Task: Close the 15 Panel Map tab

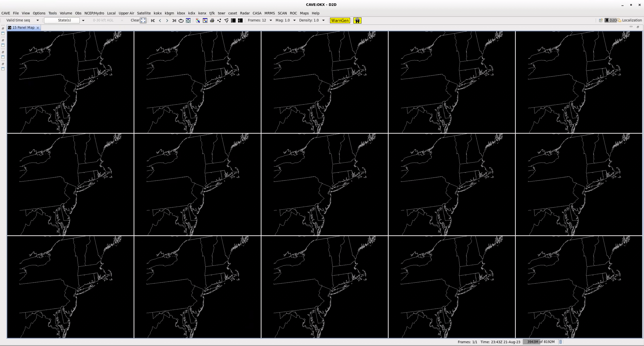Action: coord(38,28)
